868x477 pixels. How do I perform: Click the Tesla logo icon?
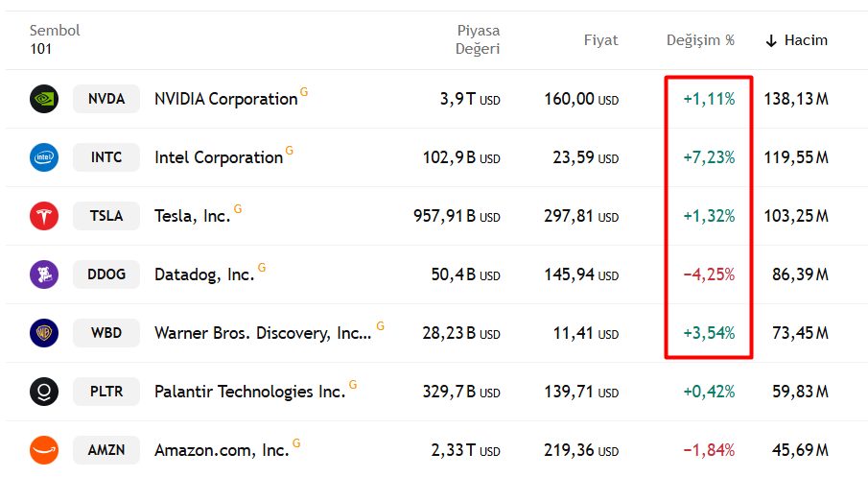coord(44,216)
